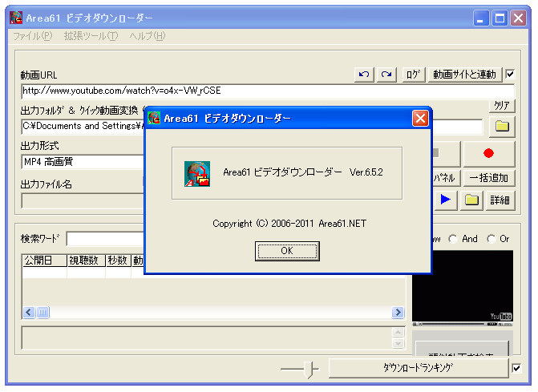Click the red record button
Image resolution: width=538 pixels, height=392 pixels.
pyautogui.click(x=488, y=153)
